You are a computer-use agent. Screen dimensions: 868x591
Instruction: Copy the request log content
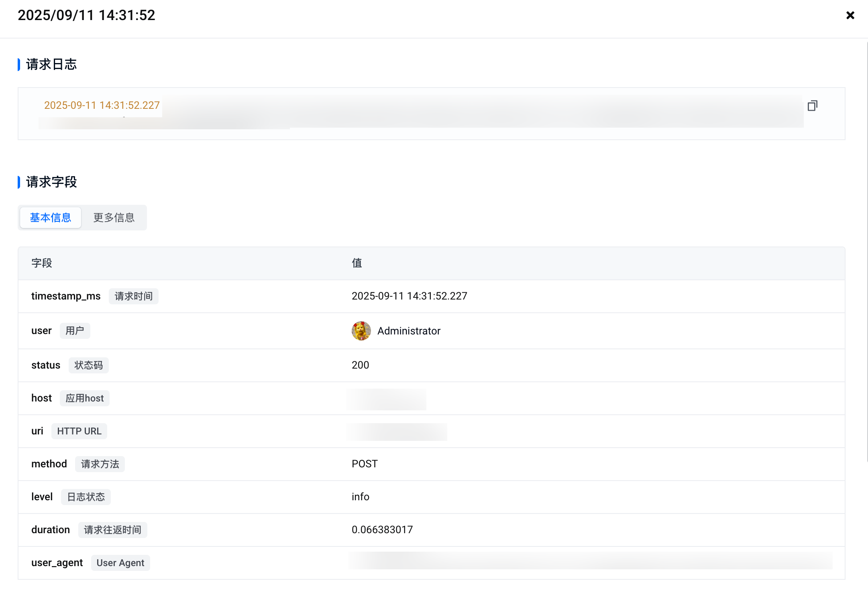click(x=812, y=106)
